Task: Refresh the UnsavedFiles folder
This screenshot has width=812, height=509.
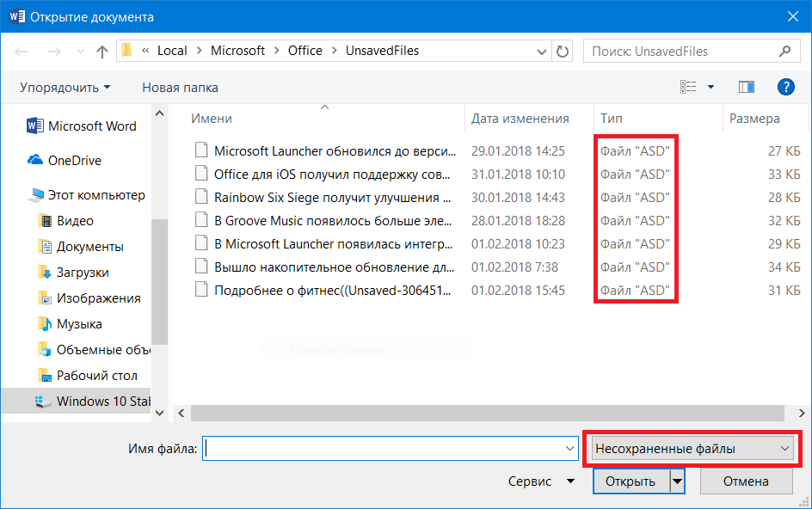Action: 563,52
